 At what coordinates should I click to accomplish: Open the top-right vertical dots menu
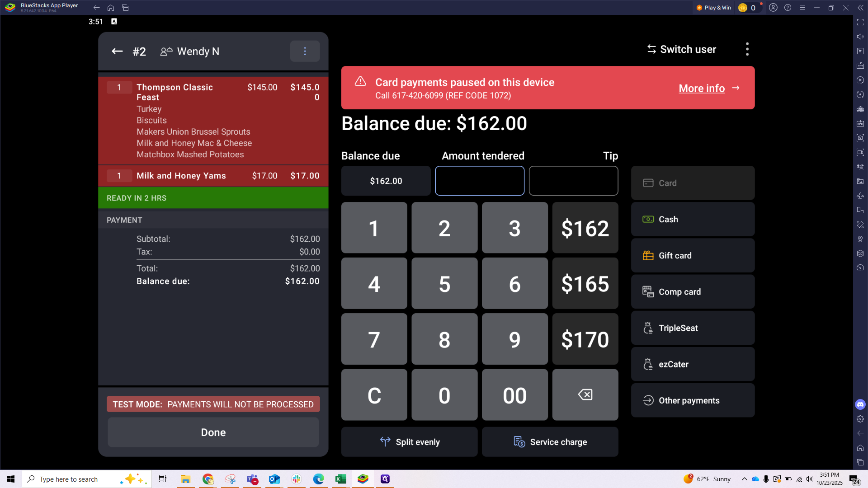[747, 49]
